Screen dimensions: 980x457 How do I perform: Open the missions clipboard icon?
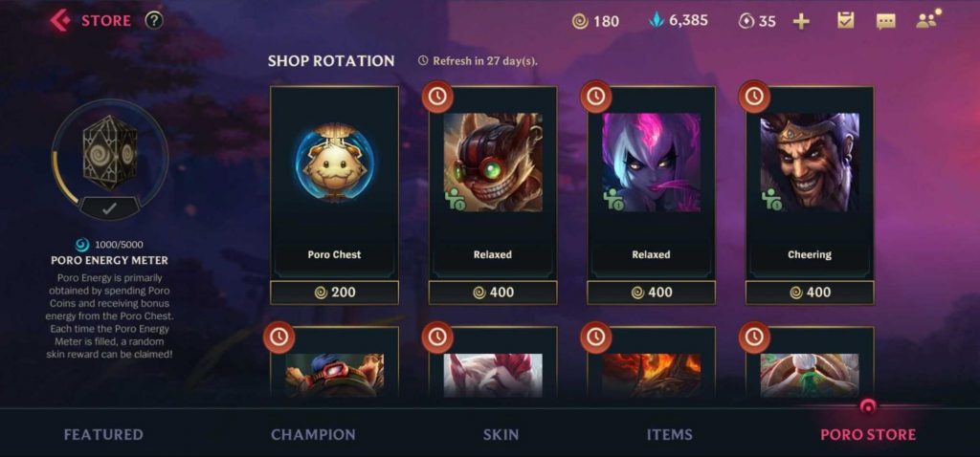click(846, 21)
